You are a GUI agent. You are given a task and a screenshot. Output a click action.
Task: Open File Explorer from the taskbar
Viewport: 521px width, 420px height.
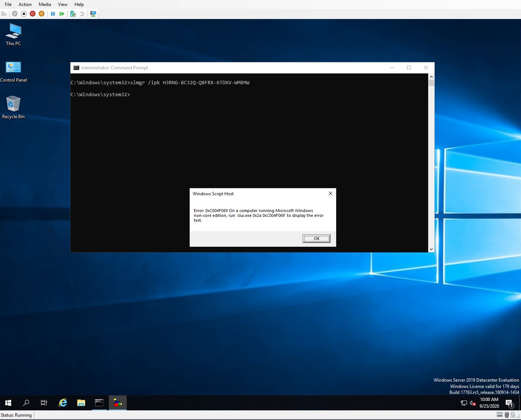81,403
